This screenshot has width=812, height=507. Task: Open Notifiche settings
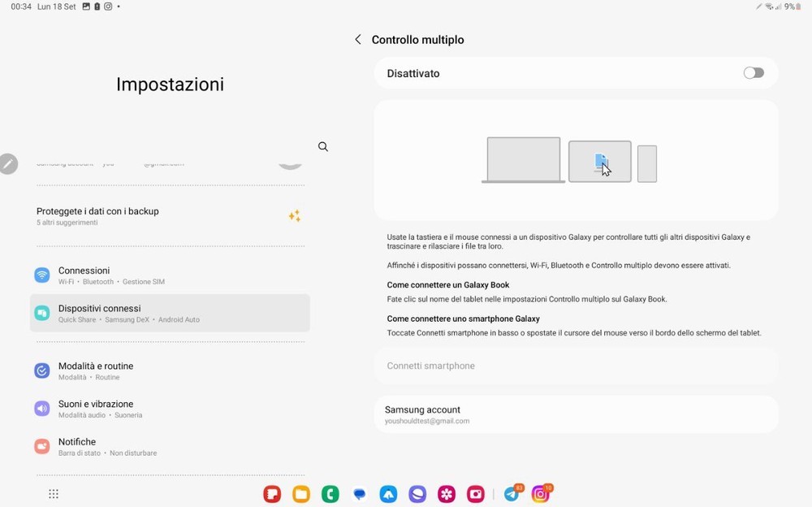coord(170,446)
